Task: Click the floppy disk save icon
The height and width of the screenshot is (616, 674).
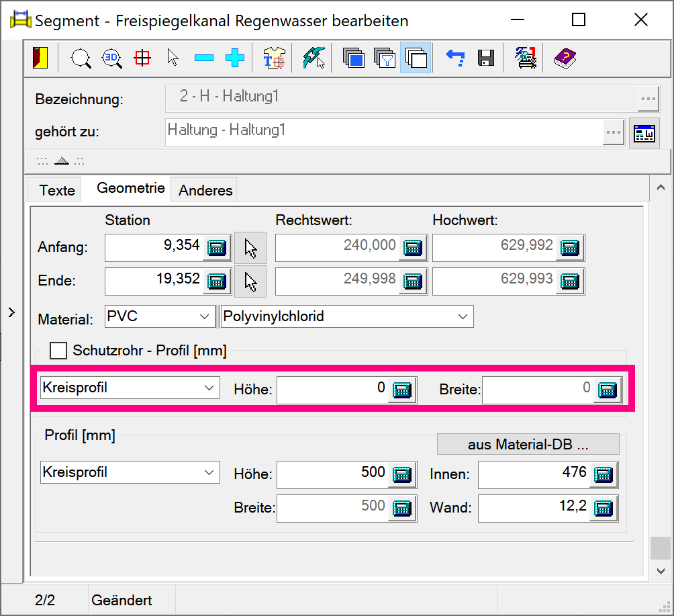Action: coord(486,58)
